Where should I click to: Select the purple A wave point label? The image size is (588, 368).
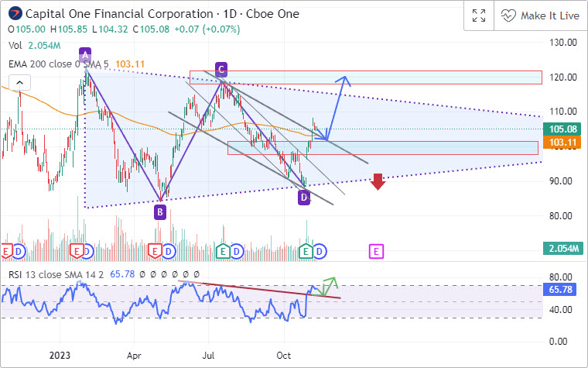tap(85, 54)
